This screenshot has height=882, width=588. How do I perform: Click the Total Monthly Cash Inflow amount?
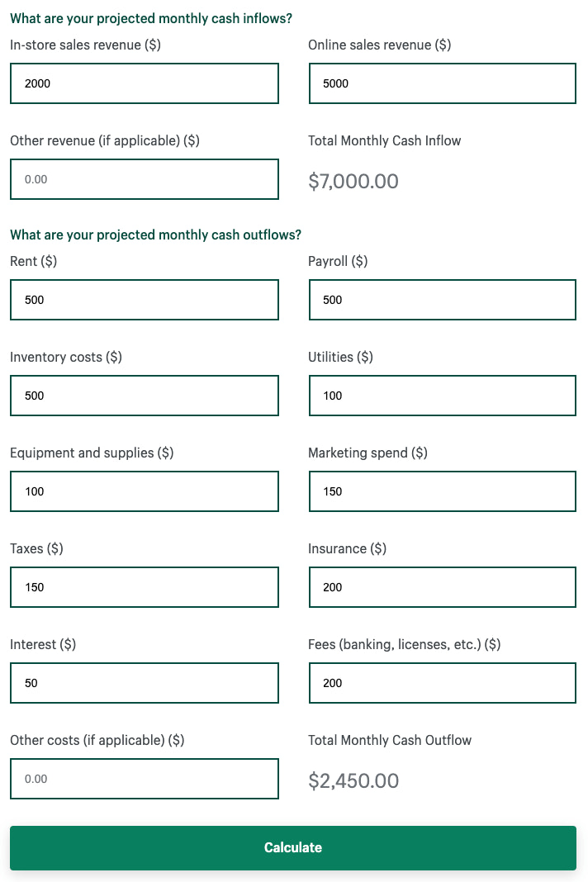pos(353,181)
